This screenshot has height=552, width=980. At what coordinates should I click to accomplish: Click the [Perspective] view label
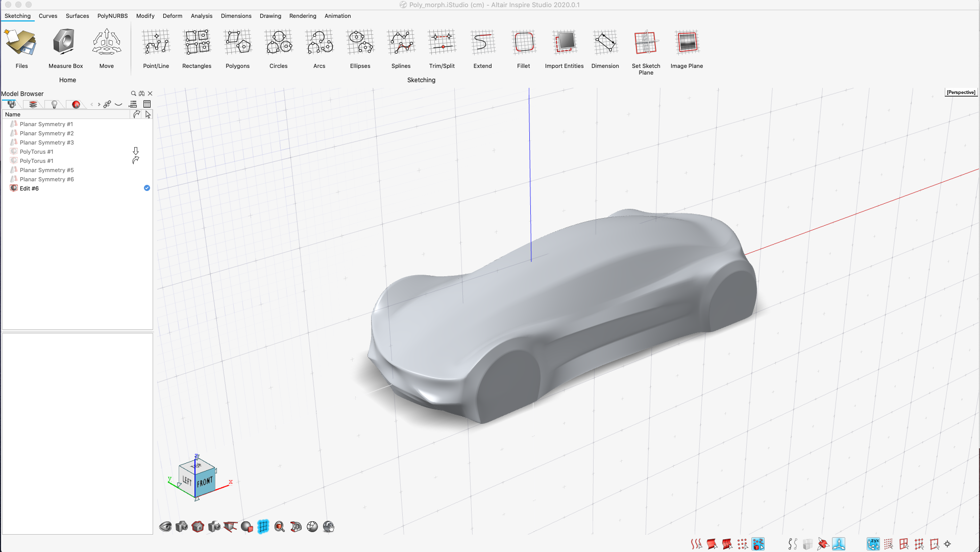pos(961,92)
